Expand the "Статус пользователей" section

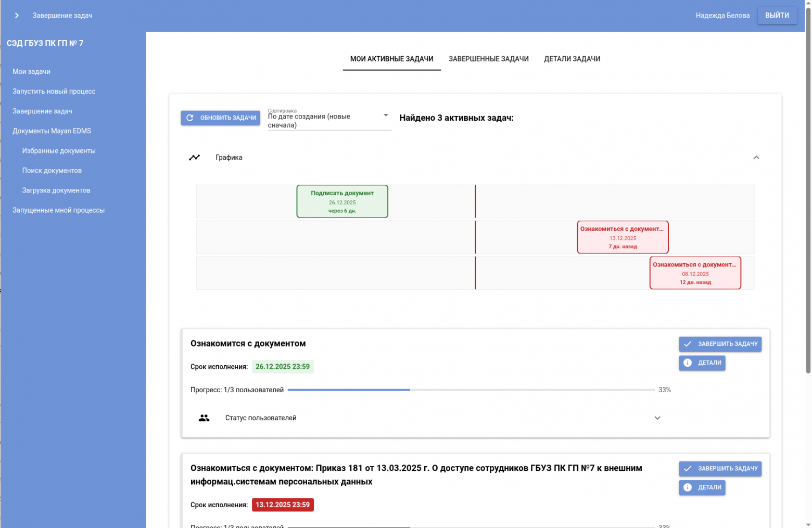(657, 418)
